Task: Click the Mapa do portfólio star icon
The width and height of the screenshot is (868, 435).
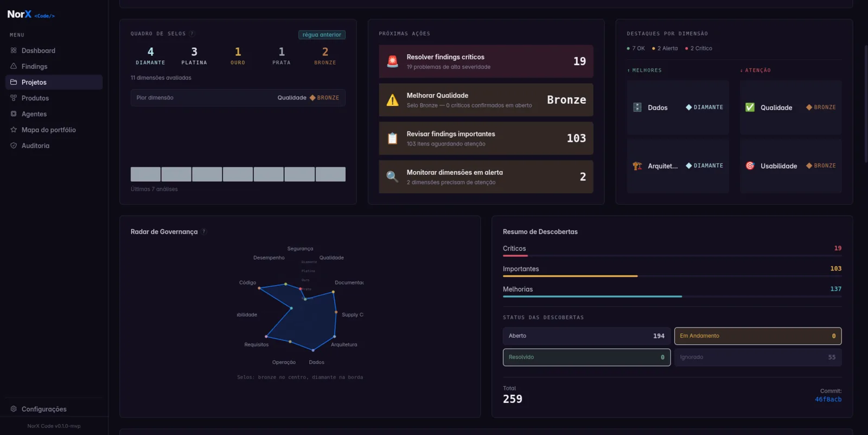Action: point(14,130)
